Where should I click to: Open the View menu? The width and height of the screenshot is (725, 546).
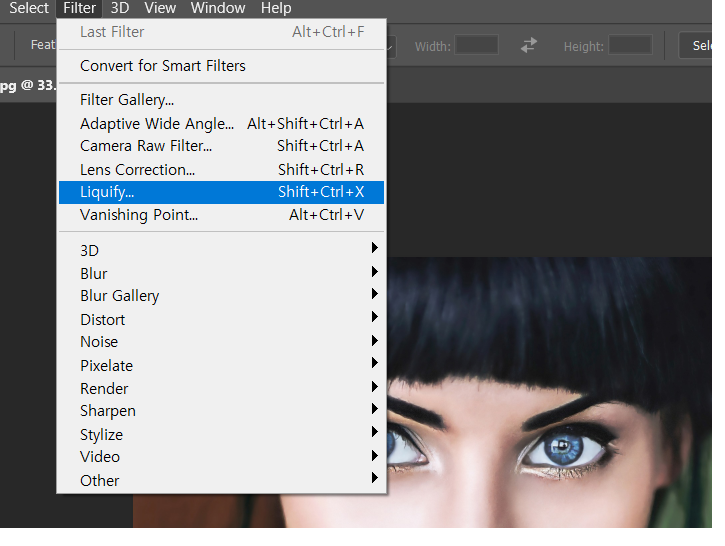pyautogui.click(x=160, y=8)
